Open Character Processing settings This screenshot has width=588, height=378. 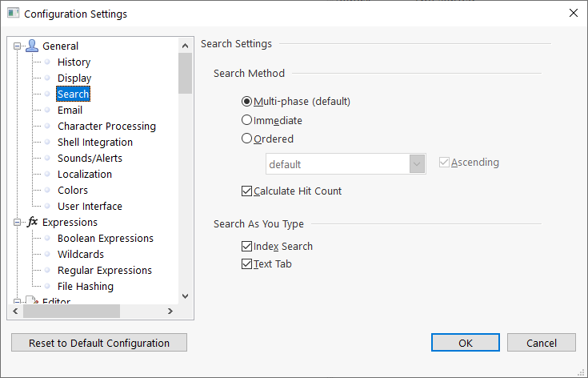pyautogui.click(x=106, y=126)
